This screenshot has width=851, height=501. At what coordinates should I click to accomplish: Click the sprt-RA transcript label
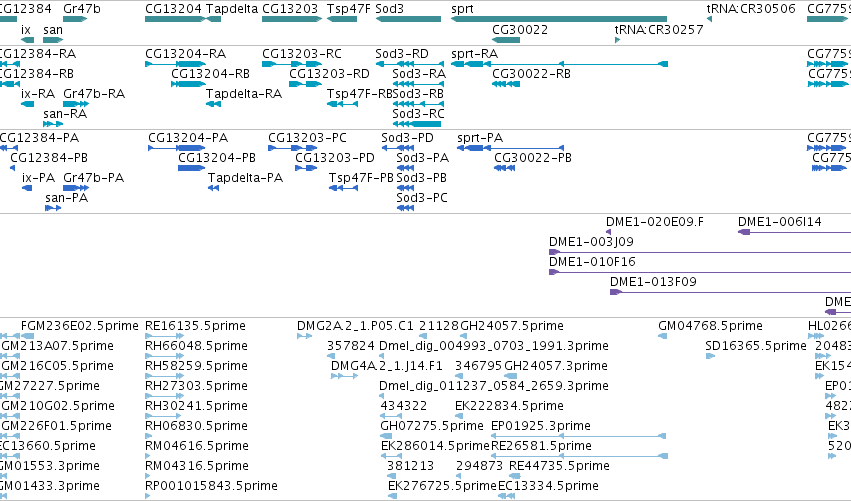[x=474, y=54]
